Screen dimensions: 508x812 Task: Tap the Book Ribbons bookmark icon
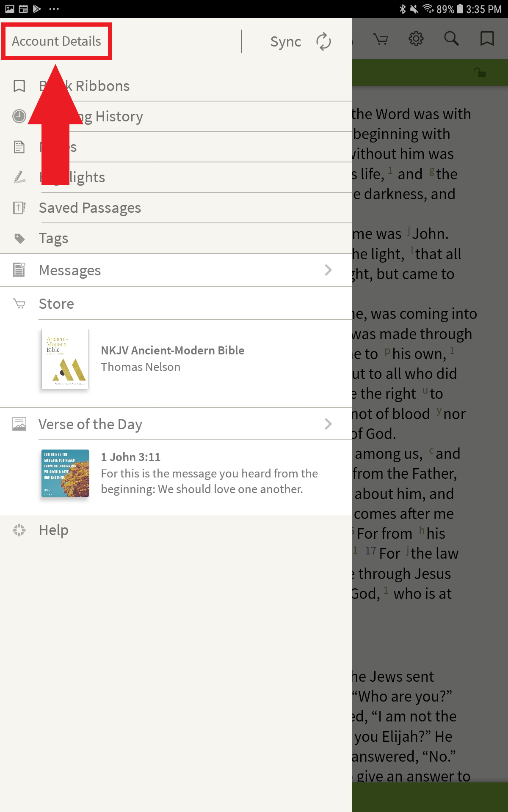pos(19,86)
